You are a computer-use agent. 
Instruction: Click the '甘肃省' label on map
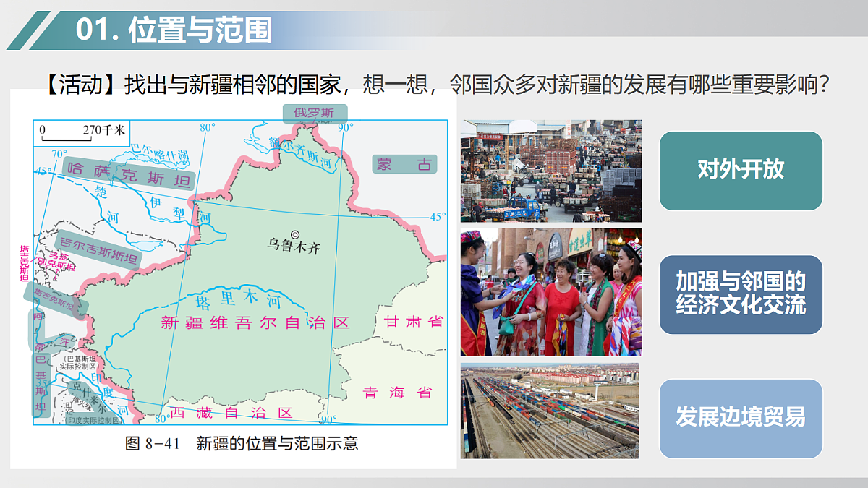click(x=414, y=322)
